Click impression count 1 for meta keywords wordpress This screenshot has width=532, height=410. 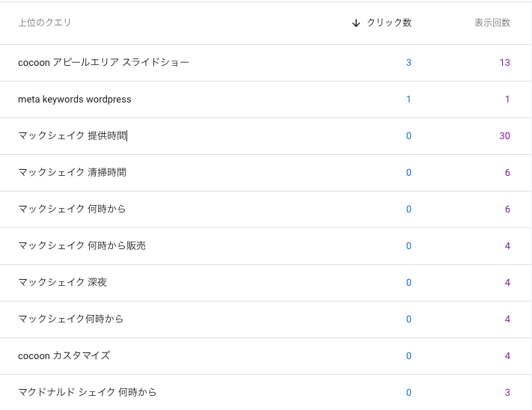tap(507, 100)
